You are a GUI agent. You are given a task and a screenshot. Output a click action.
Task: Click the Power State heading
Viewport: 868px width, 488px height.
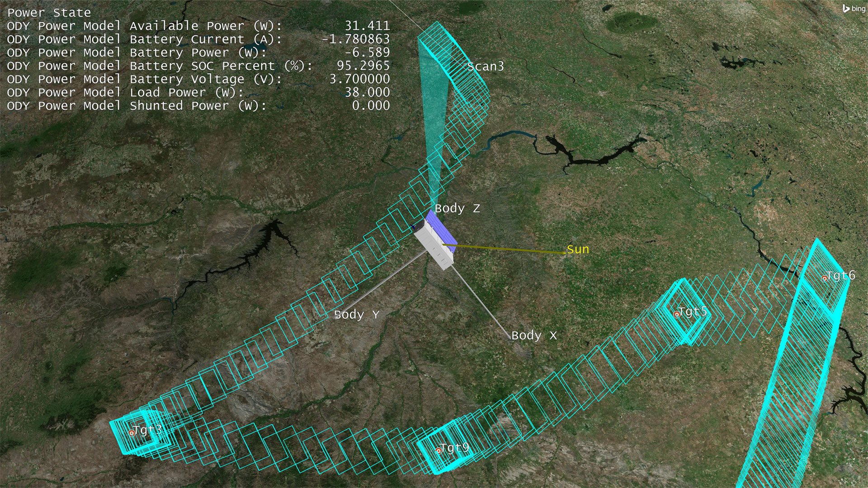[x=49, y=13]
